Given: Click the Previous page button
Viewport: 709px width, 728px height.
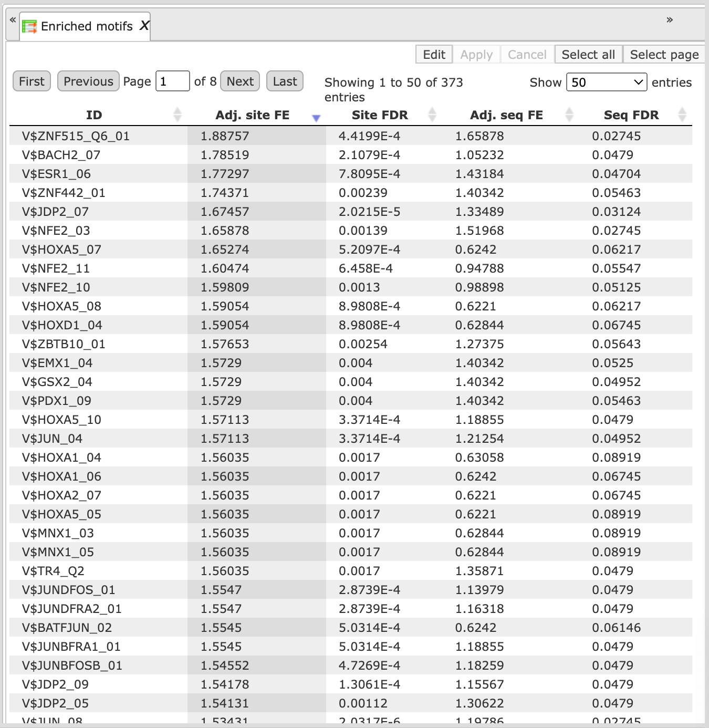Looking at the screenshot, I should pos(88,81).
